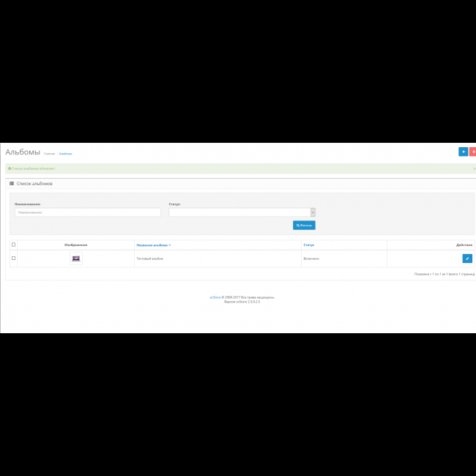The height and width of the screenshot is (476, 476).
Task: Go to Главная breadcrumb
Action: [49, 154]
